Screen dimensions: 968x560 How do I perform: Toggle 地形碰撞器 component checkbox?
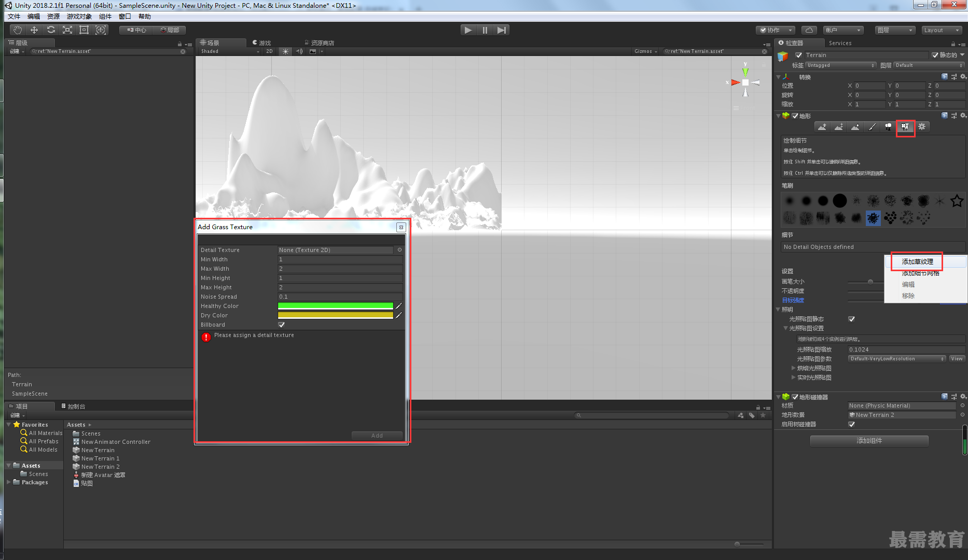click(795, 397)
